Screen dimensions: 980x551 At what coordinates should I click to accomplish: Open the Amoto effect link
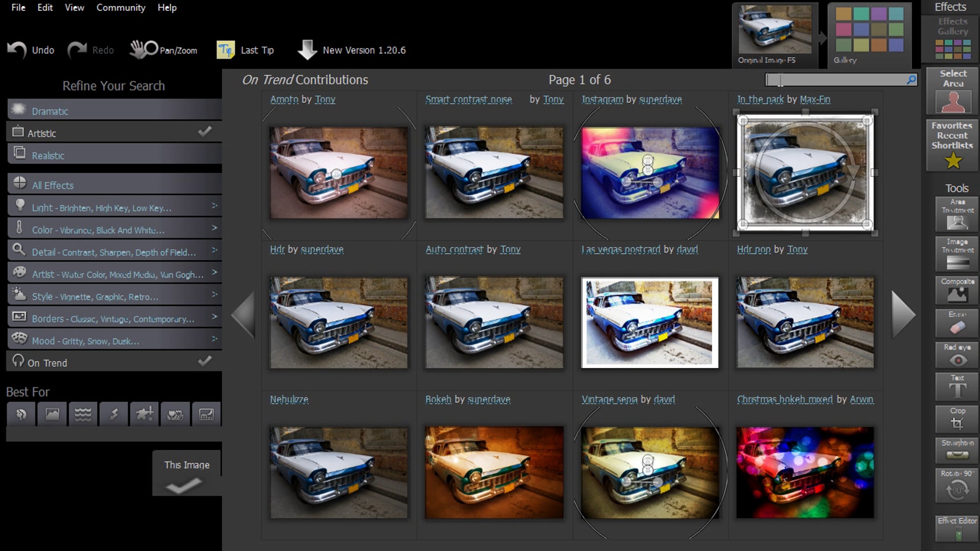(x=284, y=100)
